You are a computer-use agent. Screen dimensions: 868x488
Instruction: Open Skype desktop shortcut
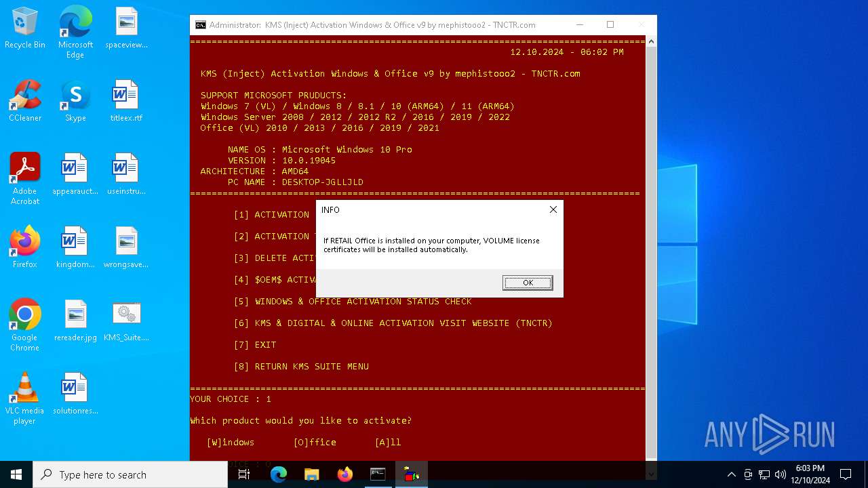pyautogui.click(x=75, y=101)
